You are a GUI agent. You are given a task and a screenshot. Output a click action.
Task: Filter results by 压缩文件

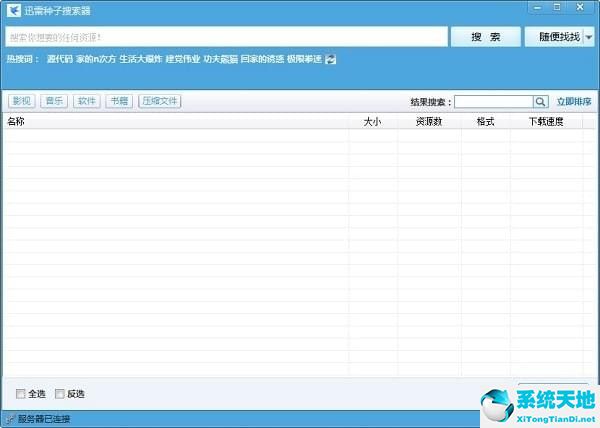point(160,101)
